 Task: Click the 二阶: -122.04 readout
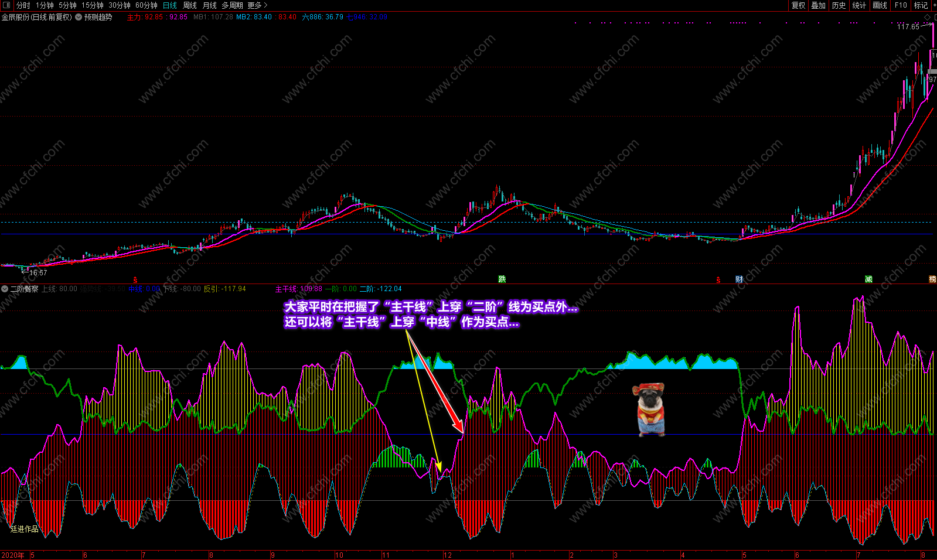click(380, 289)
